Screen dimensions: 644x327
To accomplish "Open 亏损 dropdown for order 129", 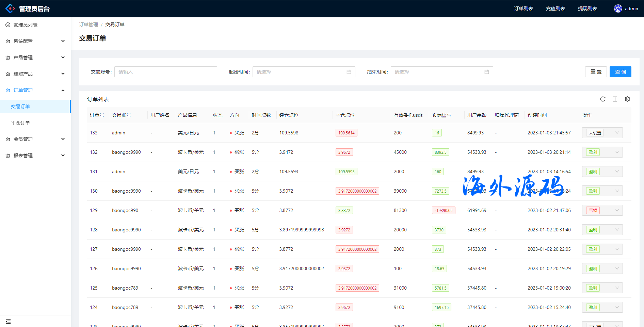I will [x=602, y=210].
